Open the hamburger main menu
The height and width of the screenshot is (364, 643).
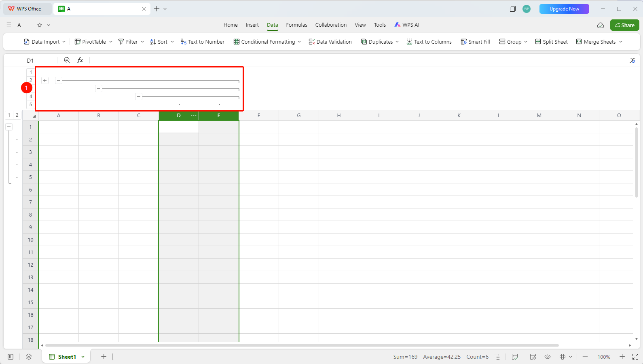[9, 25]
